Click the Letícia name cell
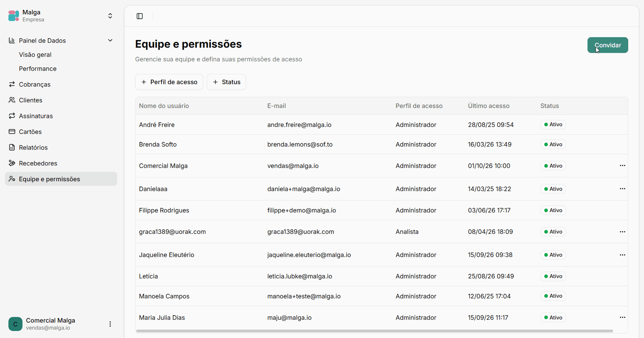The width and height of the screenshot is (644, 338). coord(148,276)
